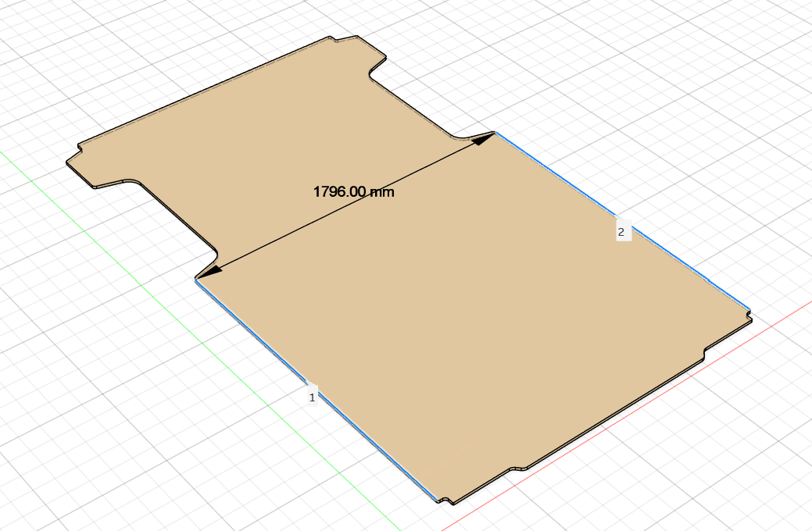Click the dimension arrowhead at the lower-left corner

click(209, 273)
